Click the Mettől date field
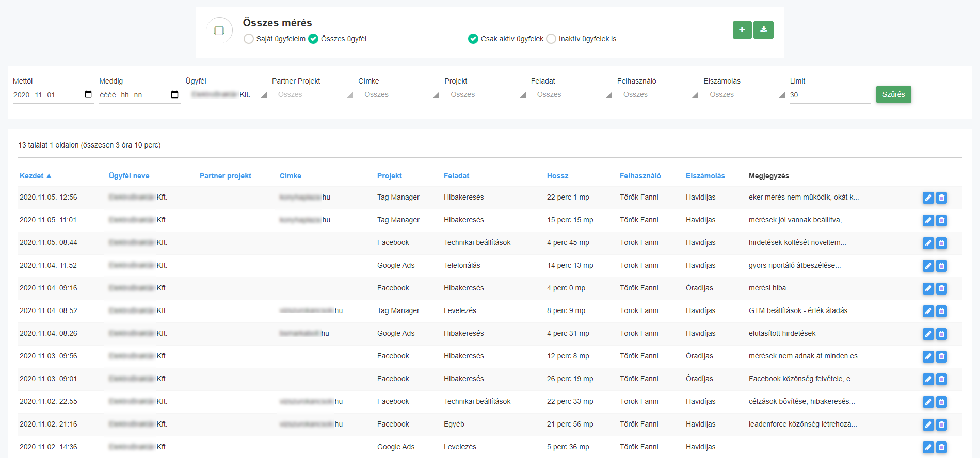Viewport: 980px width, 458px height. coord(53,95)
